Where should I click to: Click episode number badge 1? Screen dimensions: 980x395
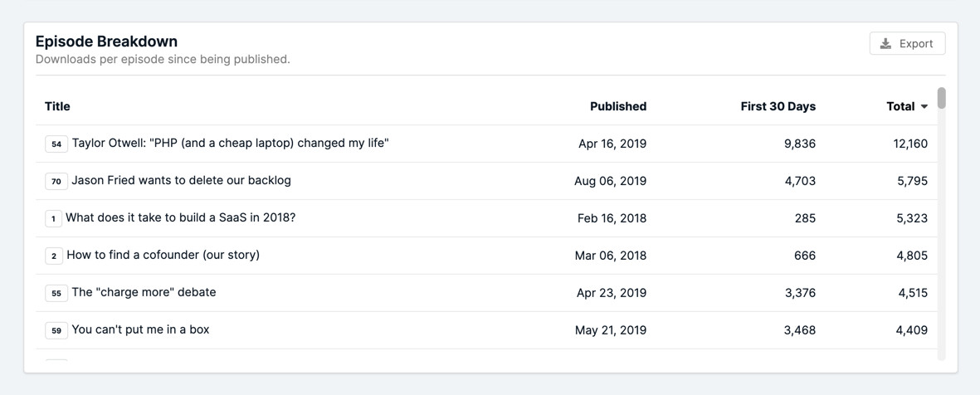point(53,218)
